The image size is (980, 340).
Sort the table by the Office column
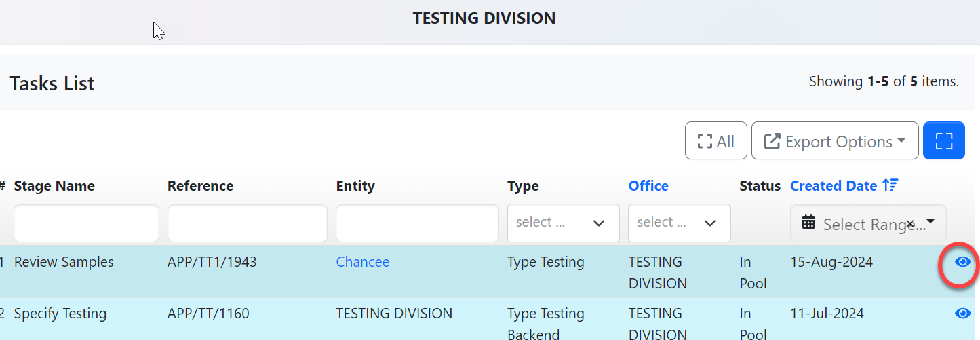point(648,186)
